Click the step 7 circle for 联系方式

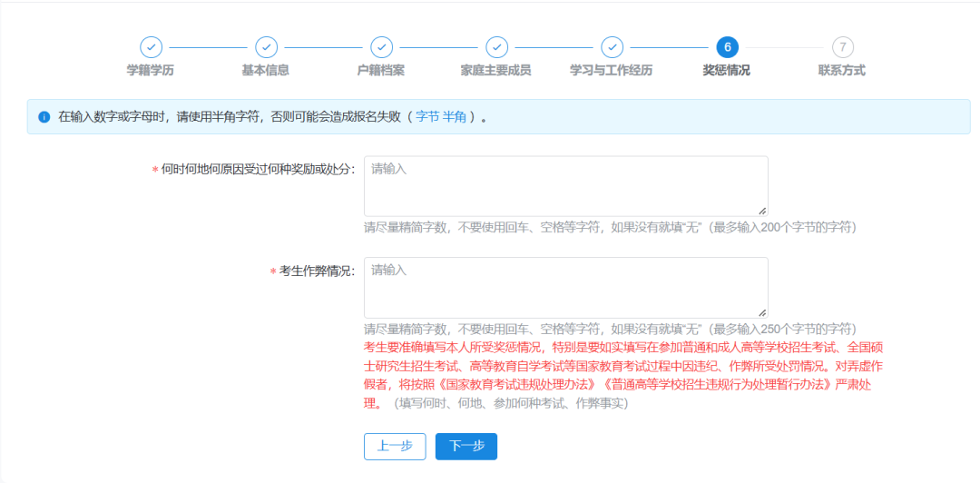tap(842, 47)
